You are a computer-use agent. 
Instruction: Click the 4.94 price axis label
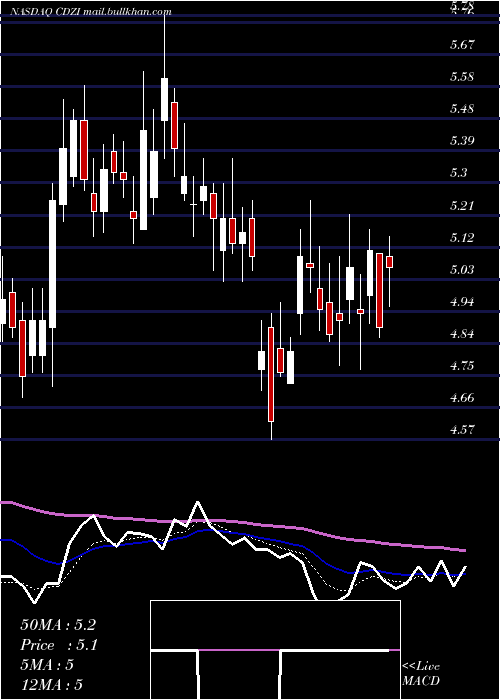(x=462, y=301)
